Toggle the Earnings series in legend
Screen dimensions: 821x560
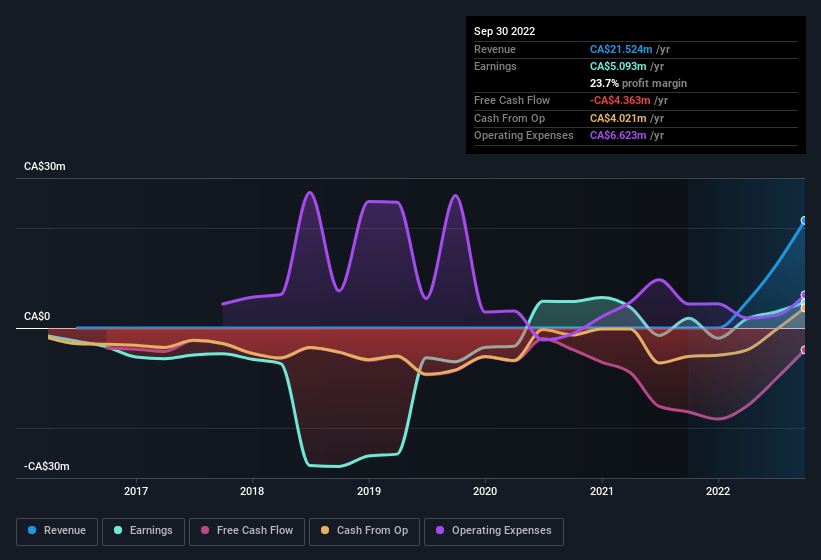point(143,531)
